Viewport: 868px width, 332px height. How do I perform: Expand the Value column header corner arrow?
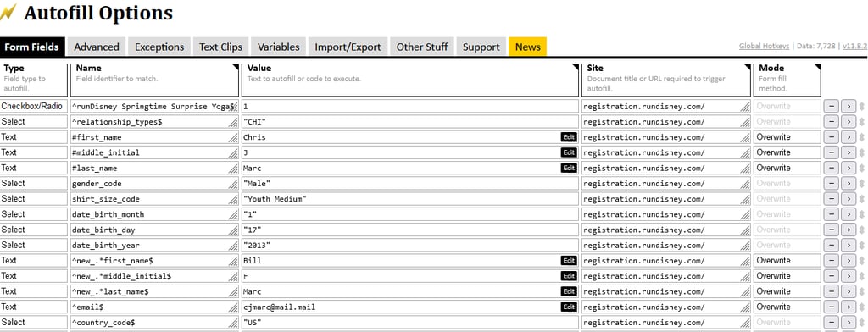(x=576, y=67)
